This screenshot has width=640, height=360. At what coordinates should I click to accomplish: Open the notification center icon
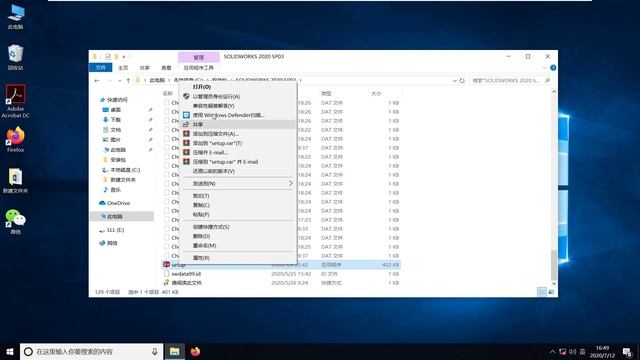pos(627,351)
